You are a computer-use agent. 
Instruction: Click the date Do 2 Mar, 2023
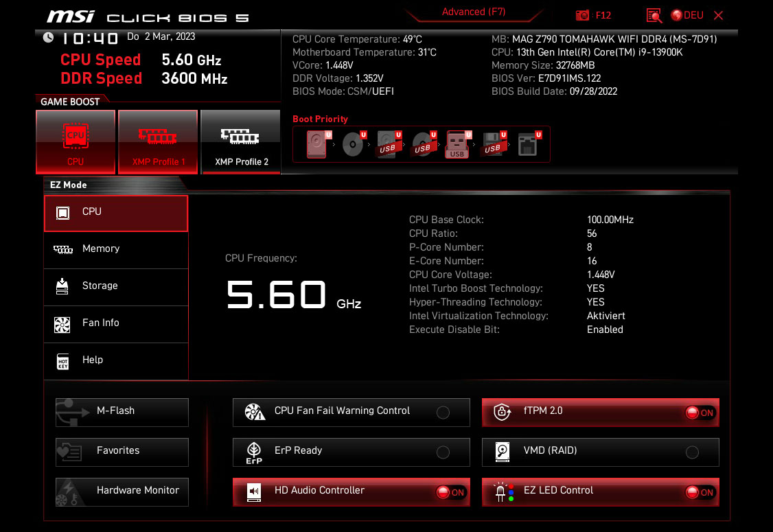point(161,36)
